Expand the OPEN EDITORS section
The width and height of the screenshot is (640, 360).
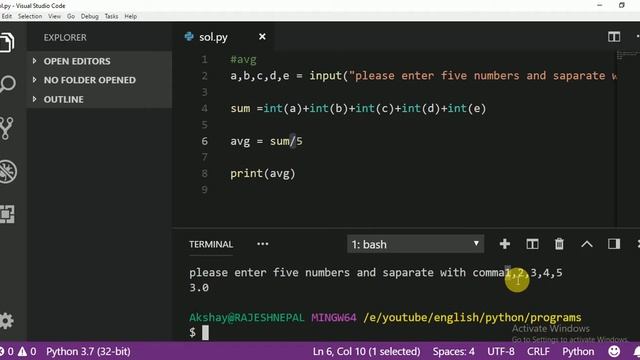click(x=100, y=61)
